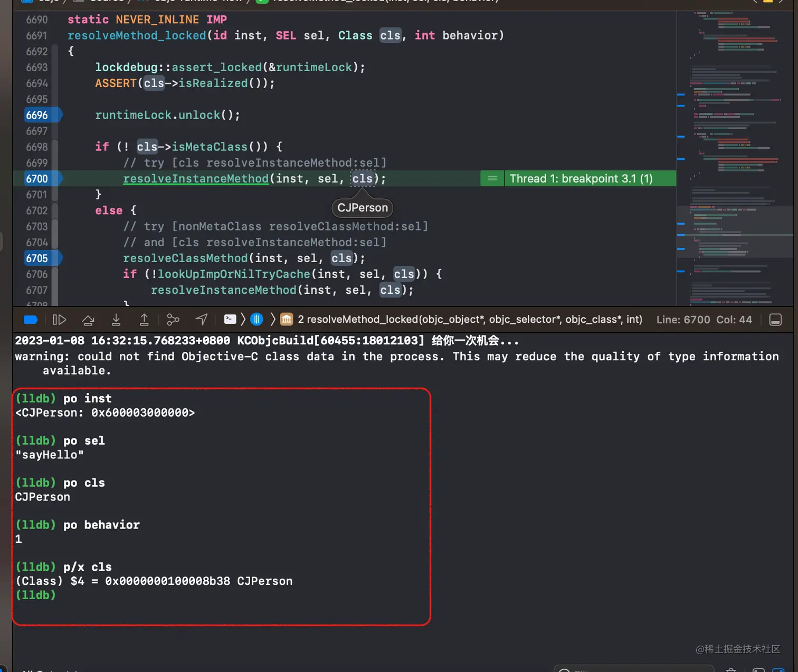Click the code minimap on the right
798x672 pixels.
735,158
